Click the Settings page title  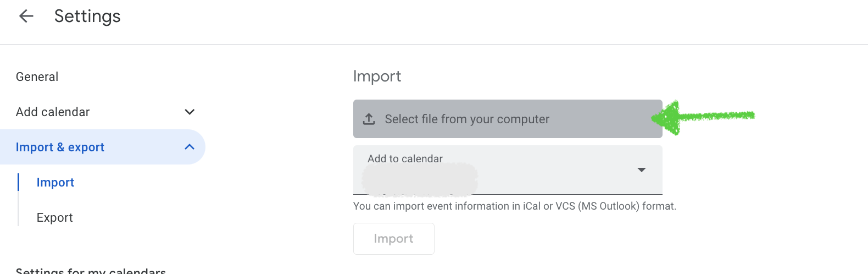(x=87, y=17)
